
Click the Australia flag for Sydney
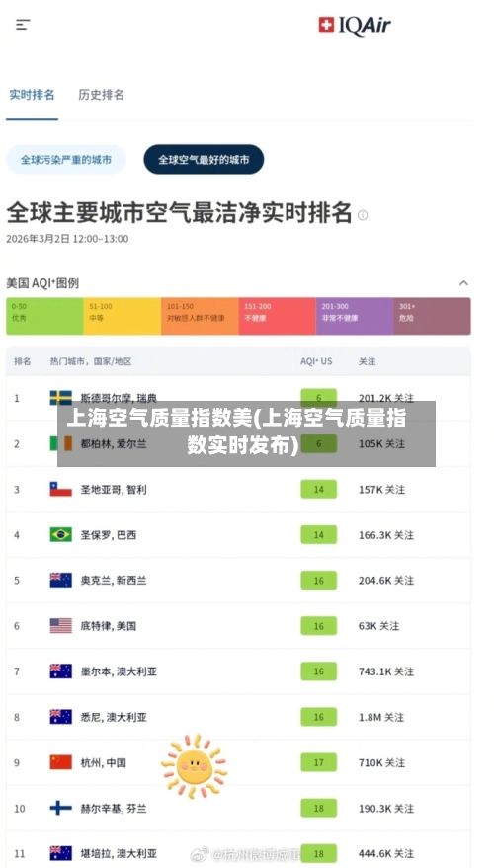pos(61,717)
